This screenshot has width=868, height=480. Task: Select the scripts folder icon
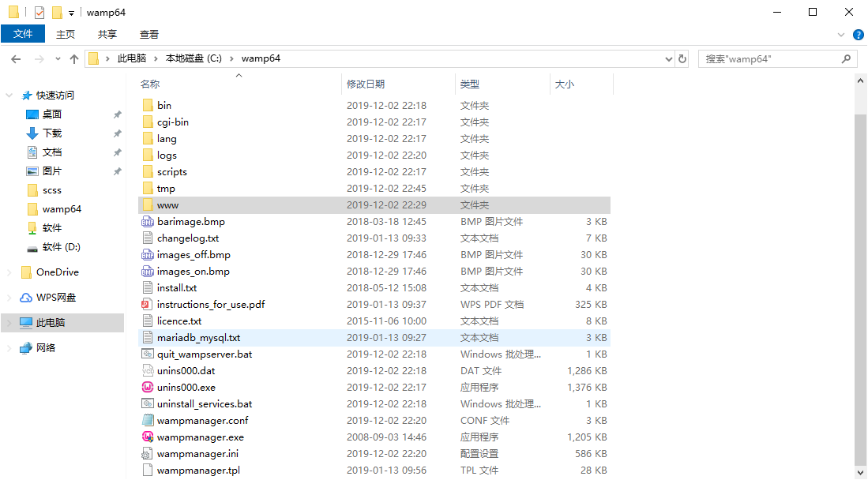147,171
